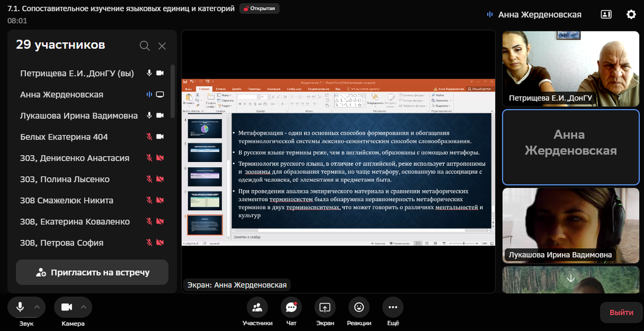Screen dimensions: 644x331
Task: Click muted mic icon for Екатерина Коваленко
Action: [x=149, y=222]
